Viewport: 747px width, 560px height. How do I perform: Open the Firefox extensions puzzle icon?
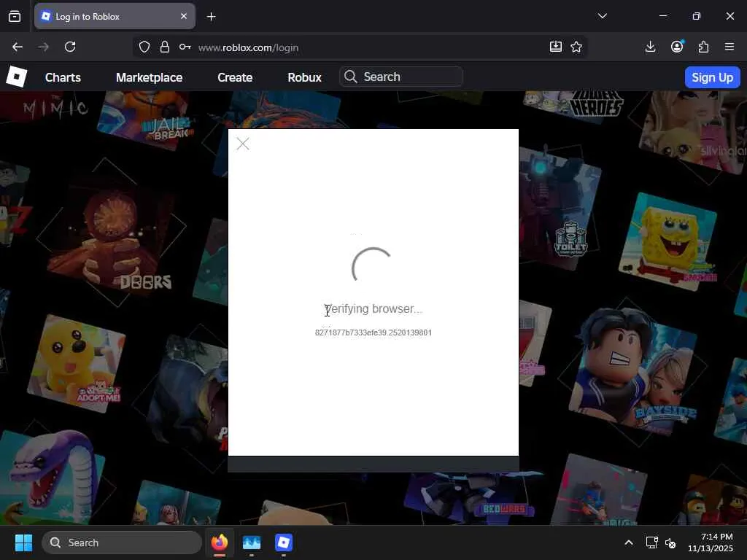[703, 47]
